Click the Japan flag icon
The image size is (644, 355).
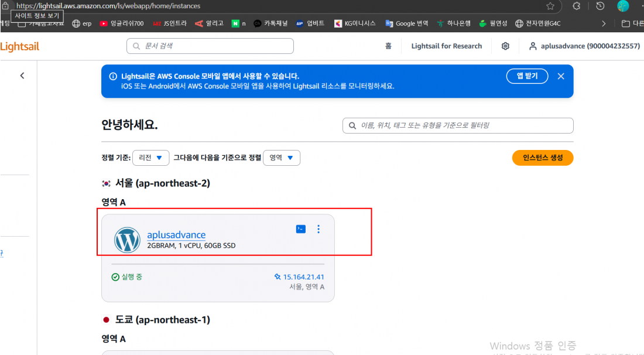pos(107,320)
